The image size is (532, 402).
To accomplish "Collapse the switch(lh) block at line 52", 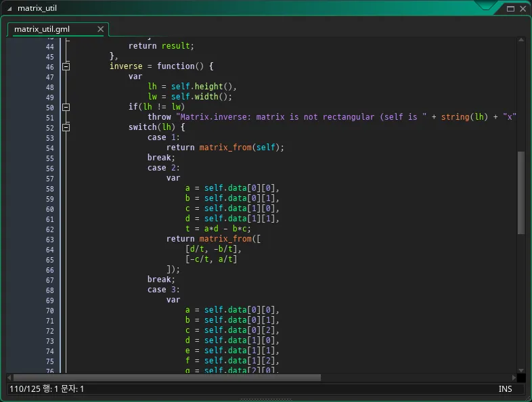I will tap(66, 127).
